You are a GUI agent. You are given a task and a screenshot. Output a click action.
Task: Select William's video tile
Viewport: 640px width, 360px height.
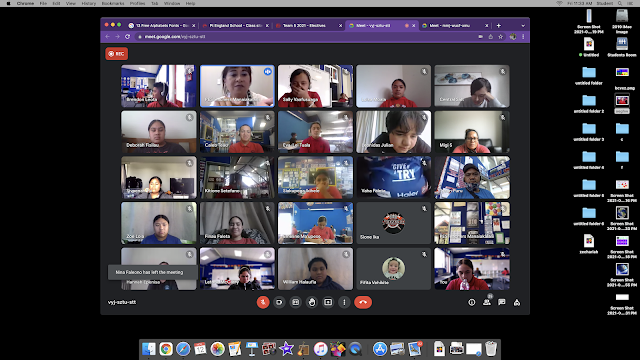click(x=315, y=269)
